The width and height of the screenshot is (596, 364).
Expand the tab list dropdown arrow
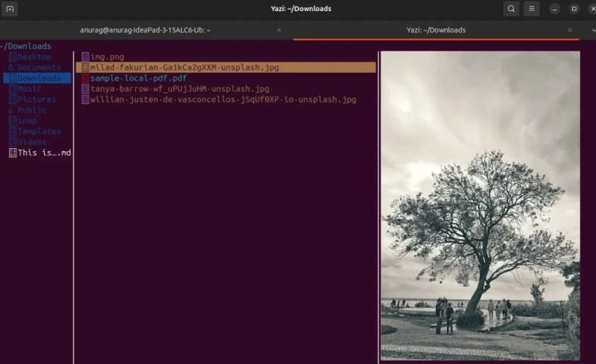point(593,30)
